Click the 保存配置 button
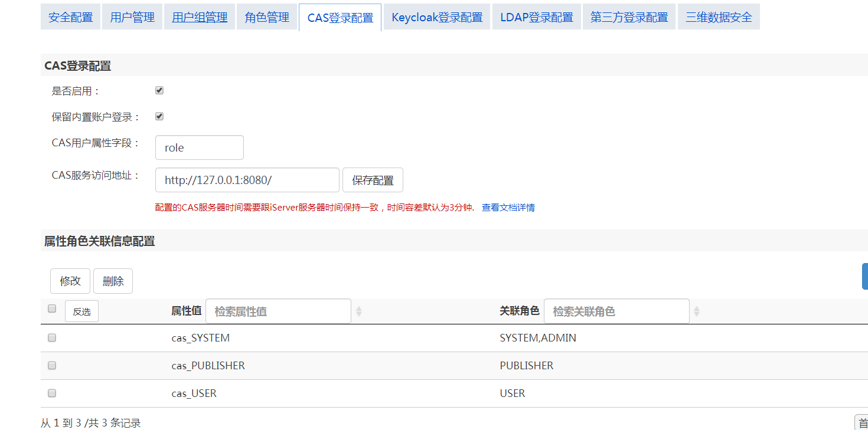868x430 pixels. pyautogui.click(x=373, y=180)
